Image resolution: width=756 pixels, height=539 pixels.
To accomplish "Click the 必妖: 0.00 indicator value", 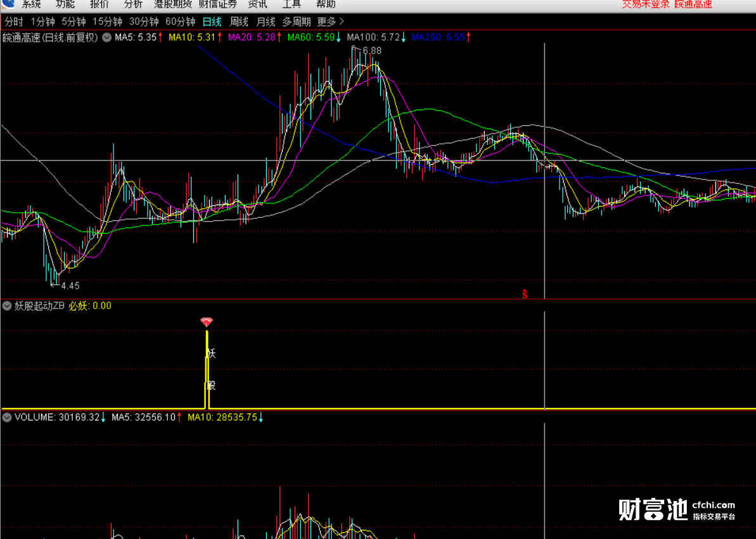I will pyautogui.click(x=90, y=306).
